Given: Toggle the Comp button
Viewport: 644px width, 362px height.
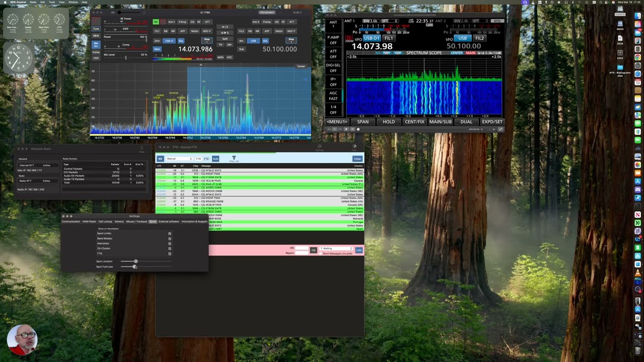Looking at the screenshot, I should [96, 52].
